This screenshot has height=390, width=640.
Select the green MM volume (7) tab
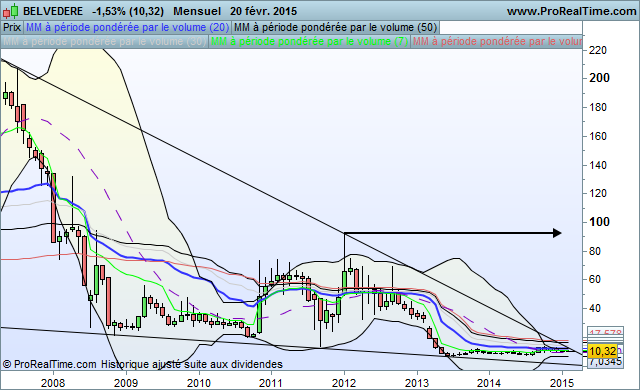point(309,42)
